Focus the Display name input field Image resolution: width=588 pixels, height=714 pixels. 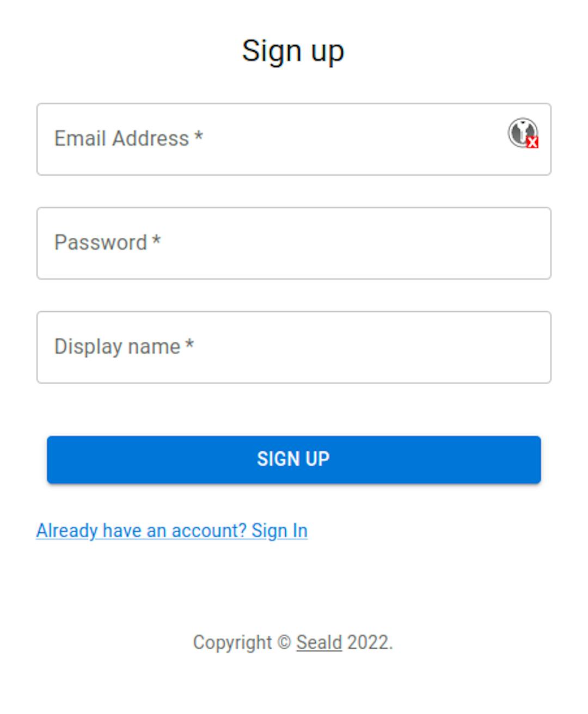(x=294, y=347)
